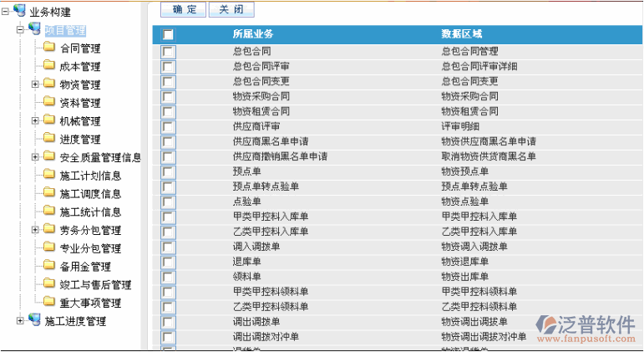
Task: Tick the checkbox for 退库单
Action: (x=168, y=263)
